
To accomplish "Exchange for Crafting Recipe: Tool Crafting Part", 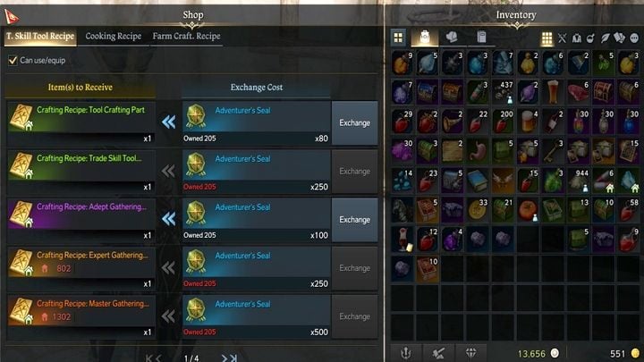I will tap(354, 122).
